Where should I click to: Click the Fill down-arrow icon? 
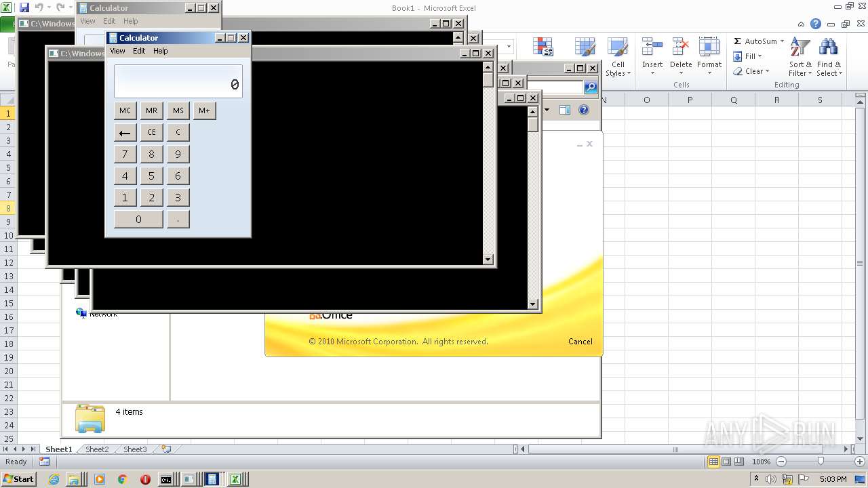[738, 56]
